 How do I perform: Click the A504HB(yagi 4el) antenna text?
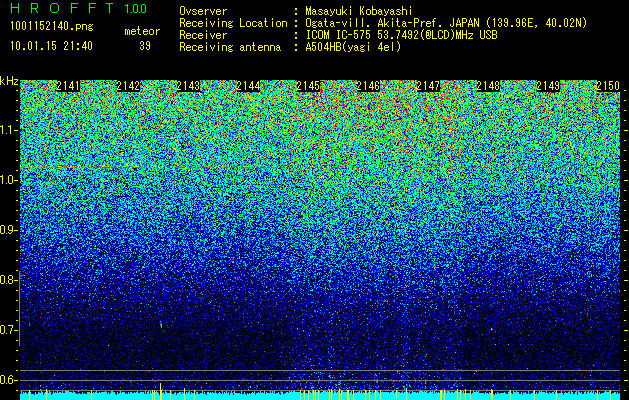pos(353,47)
